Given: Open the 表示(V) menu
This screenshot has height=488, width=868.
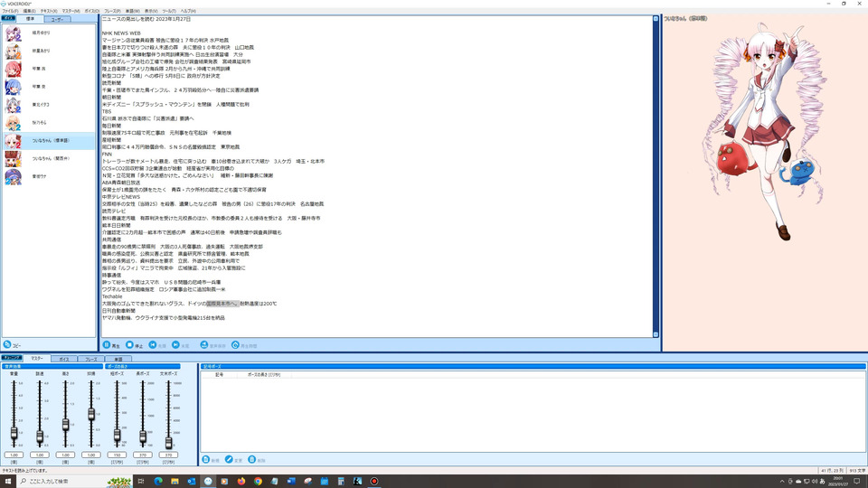Looking at the screenshot, I should (151, 11).
